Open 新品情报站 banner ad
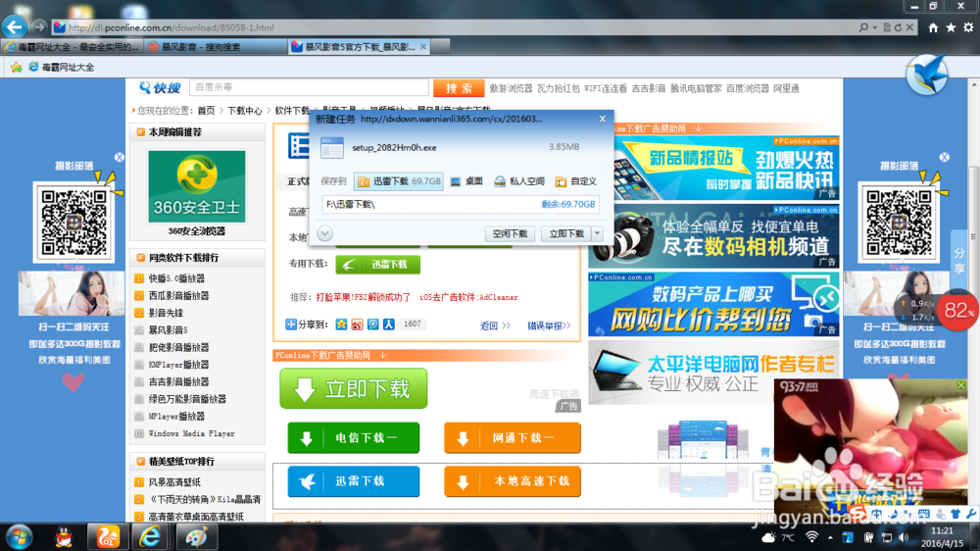The width and height of the screenshot is (980, 551). click(726, 169)
